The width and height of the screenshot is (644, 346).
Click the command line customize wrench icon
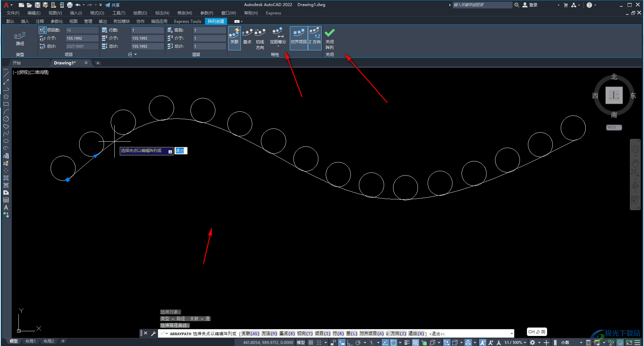(x=153, y=334)
